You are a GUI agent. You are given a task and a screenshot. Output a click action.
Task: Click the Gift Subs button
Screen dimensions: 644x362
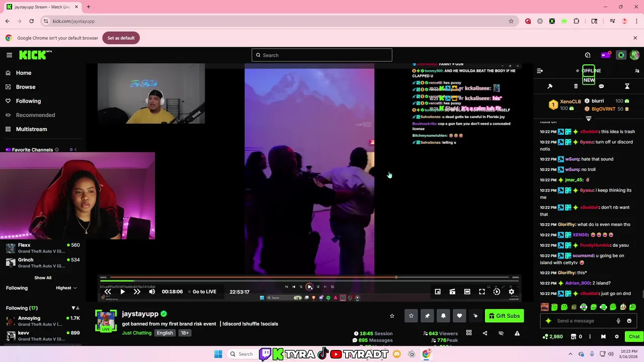[504, 316]
